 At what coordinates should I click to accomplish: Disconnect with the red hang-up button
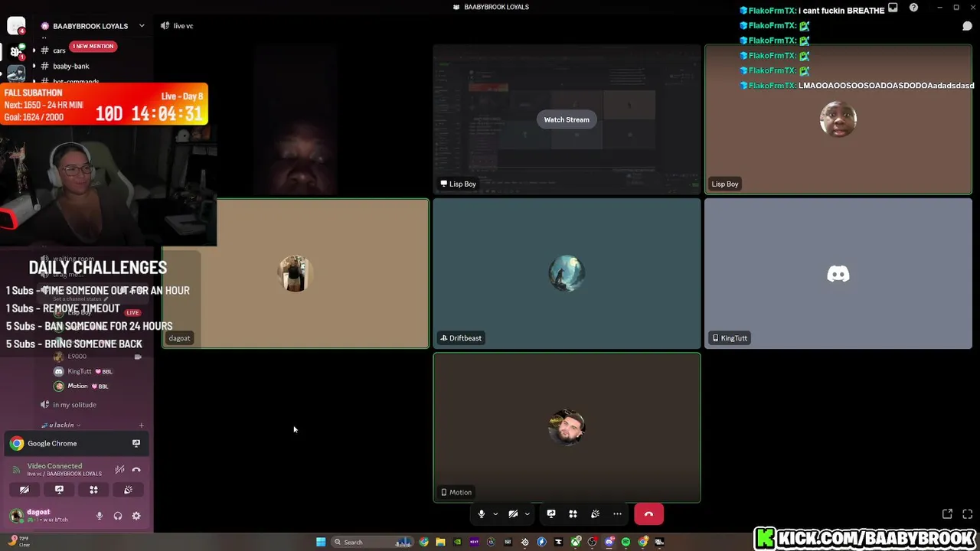[648, 514]
